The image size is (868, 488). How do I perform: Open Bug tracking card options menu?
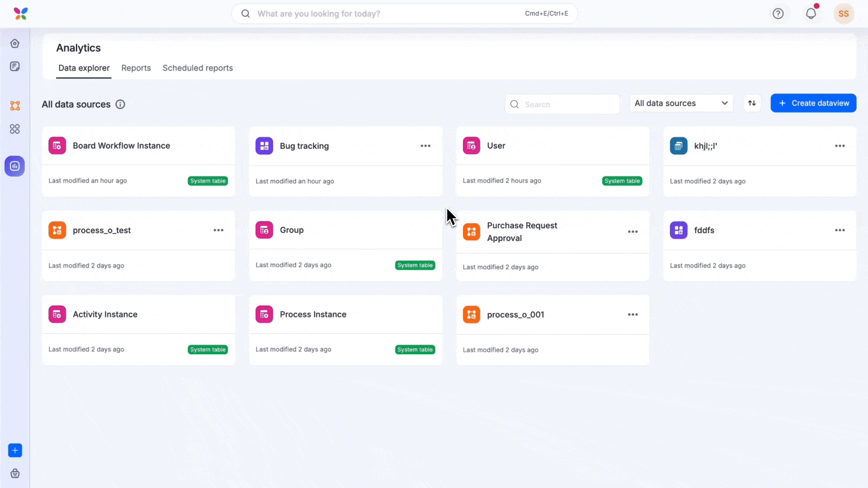pyautogui.click(x=425, y=146)
